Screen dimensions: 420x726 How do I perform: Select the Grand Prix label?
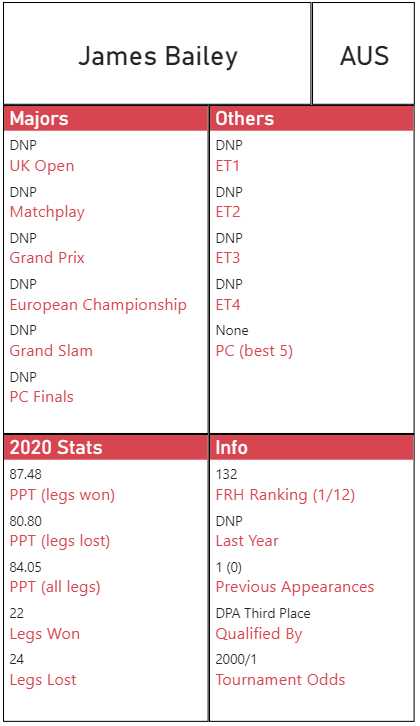[47, 257]
